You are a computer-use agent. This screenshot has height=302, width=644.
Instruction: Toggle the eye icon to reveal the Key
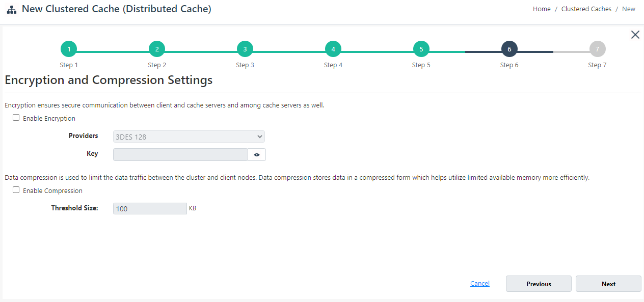[x=257, y=154]
